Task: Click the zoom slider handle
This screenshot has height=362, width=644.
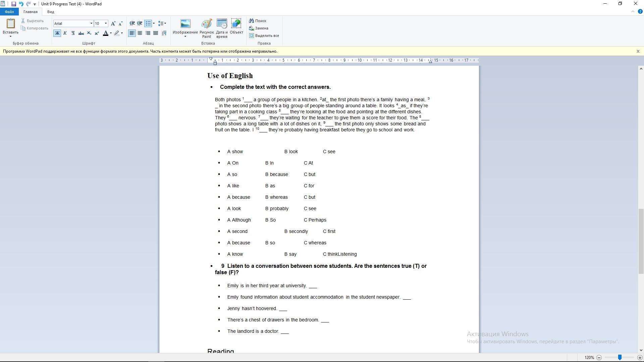Action: [x=620, y=358]
